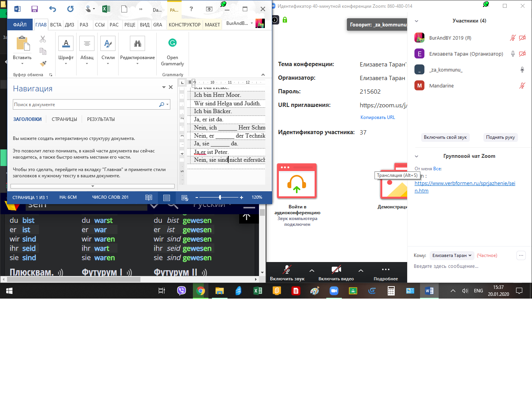This screenshot has width=532, height=416.
Task: Cut the selection with the scissors icon
Action: click(x=43, y=39)
